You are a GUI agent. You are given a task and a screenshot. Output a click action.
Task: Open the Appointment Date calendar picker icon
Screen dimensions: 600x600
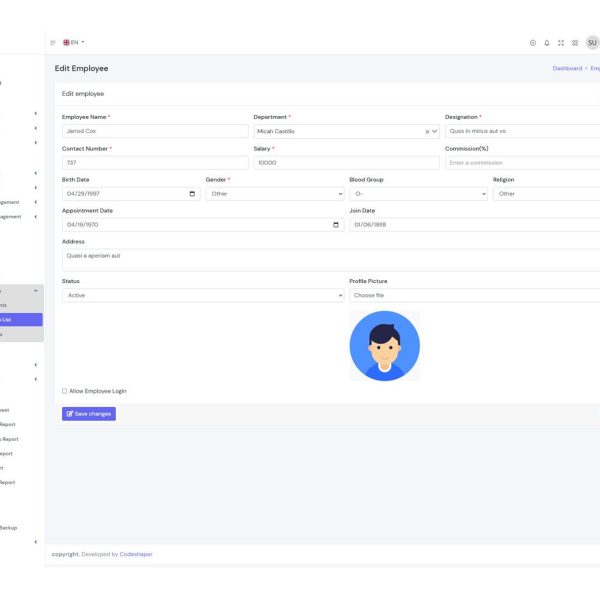(x=336, y=225)
